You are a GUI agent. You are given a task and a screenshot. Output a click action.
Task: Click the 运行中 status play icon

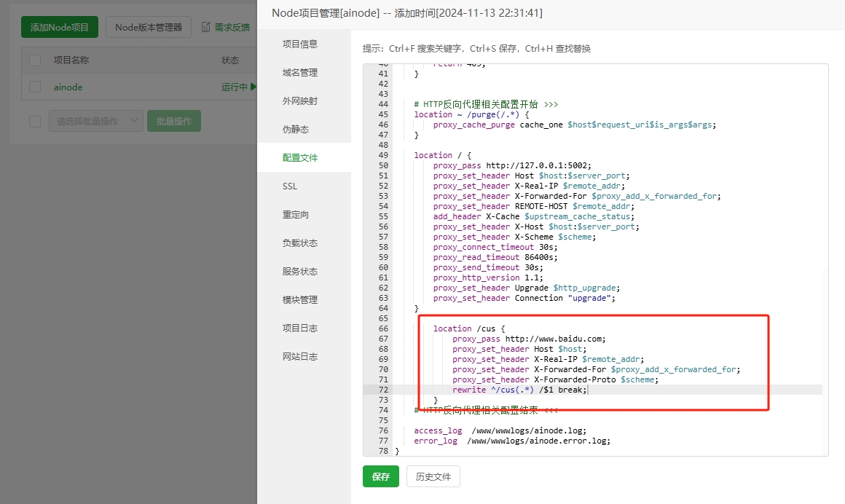coord(253,87)
